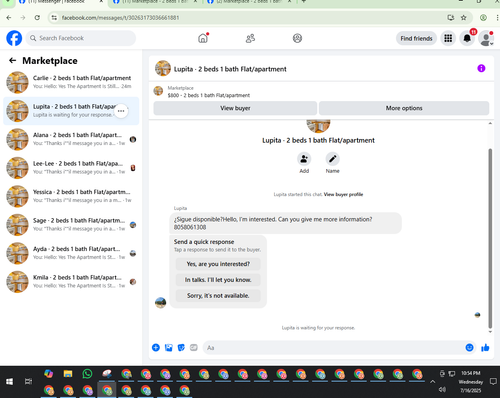Switch to the Messenger browser tab

click(60, 2)
